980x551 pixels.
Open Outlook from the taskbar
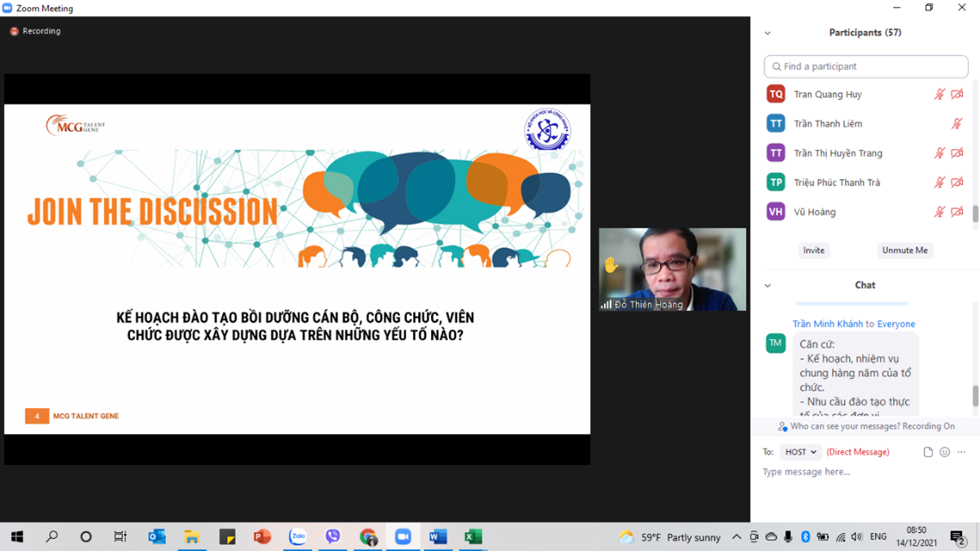(156, 536)
